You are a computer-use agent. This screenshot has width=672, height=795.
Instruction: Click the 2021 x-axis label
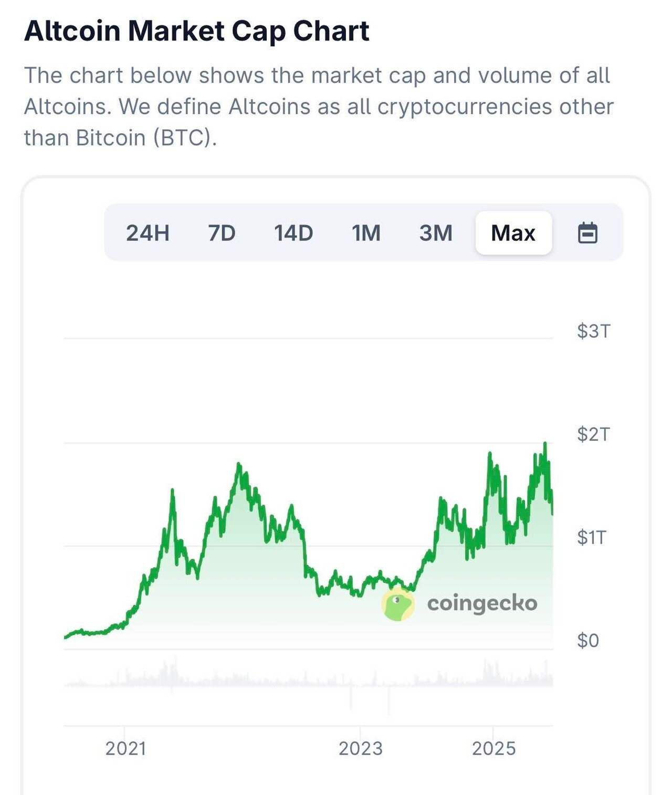pyautogui.click(x=125, y=748)
